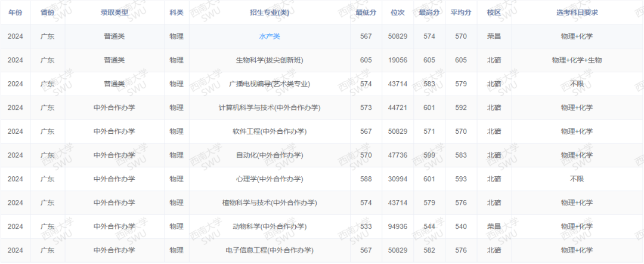The height and width of the screenshot is (264, 644).
Task: Select lowest score 533 in 动物科学 row
Action: click(366, 226)
